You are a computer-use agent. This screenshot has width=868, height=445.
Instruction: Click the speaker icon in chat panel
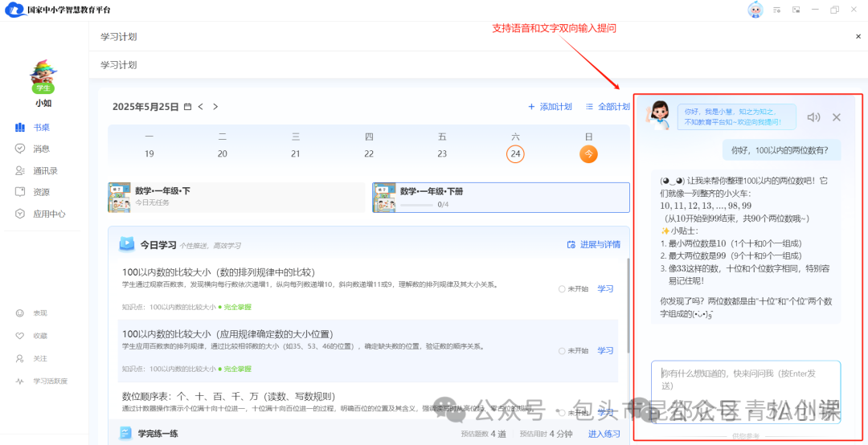point(813,117)
